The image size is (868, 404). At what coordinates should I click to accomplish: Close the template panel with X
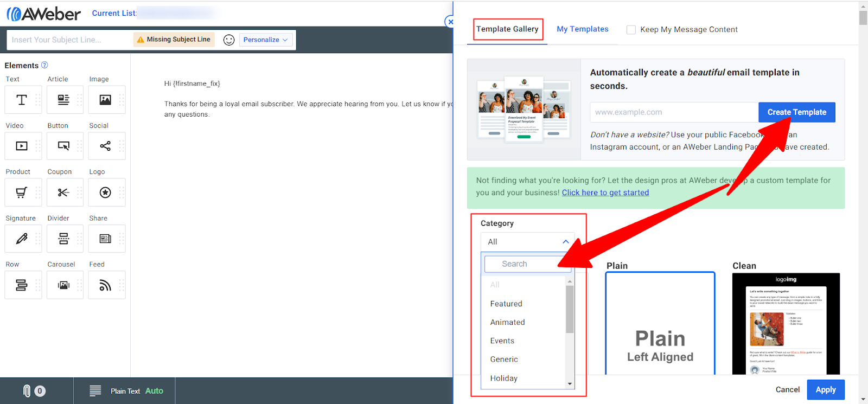450,22
